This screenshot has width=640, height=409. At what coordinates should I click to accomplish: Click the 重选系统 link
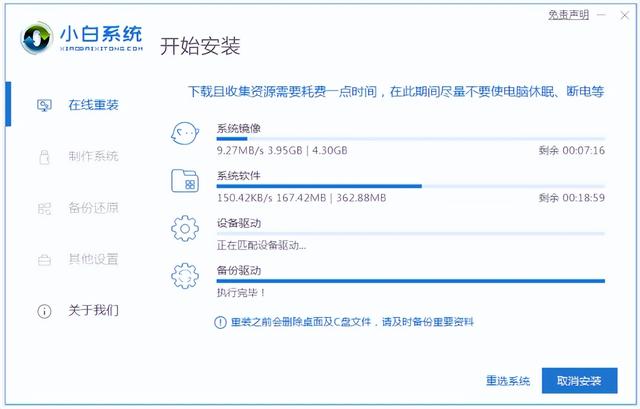click(x=507, y=381)
